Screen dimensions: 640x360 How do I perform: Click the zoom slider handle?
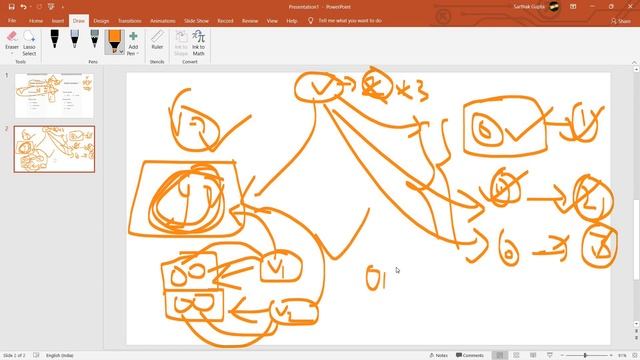[x=585, y=356]
